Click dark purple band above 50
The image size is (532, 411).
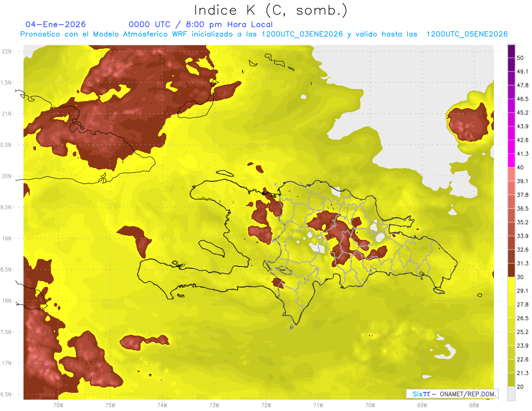[x=511, y=51]
